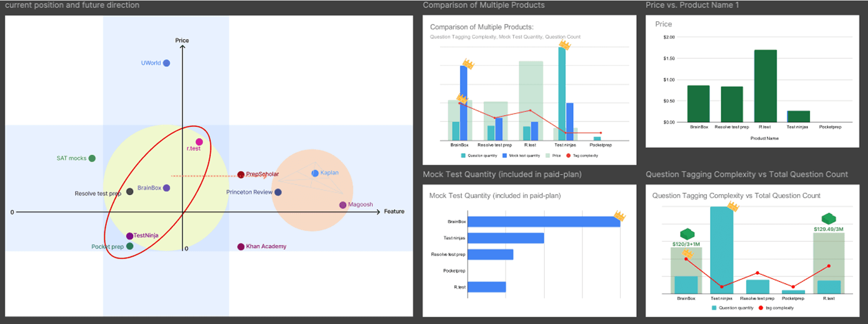Click the purple Magoosh dot
Screen dimensions: 868x324
(x=343, y=205)
